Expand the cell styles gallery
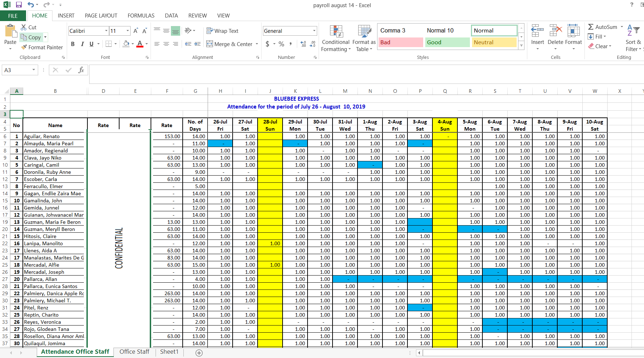The image size is (644, 358). pyautogui.click(x=522, y=46)
